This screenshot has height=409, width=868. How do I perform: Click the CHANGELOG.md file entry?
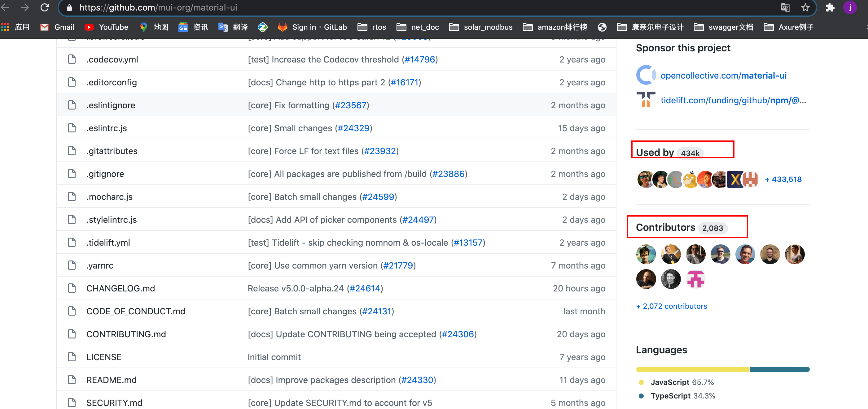point(120,288)
